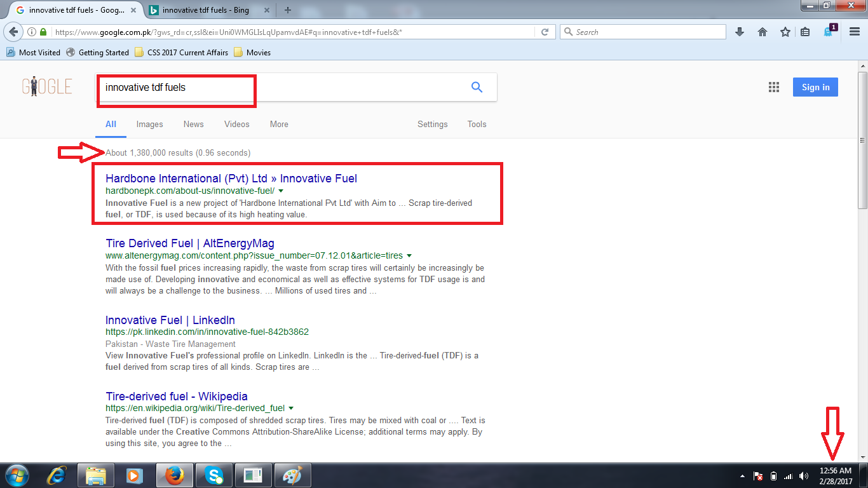Screen dimensions: 868x488
Task: Go to Firefox home page icon
Action: (x=763, y=32)
